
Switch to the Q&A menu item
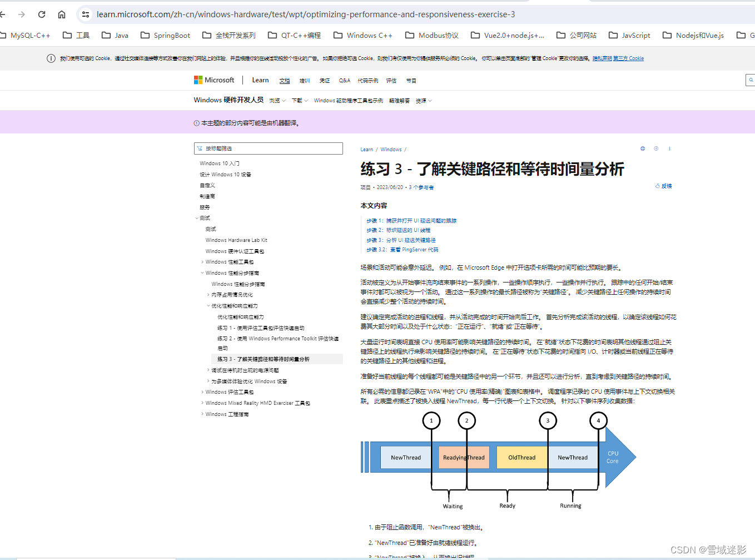pos(344,80)
